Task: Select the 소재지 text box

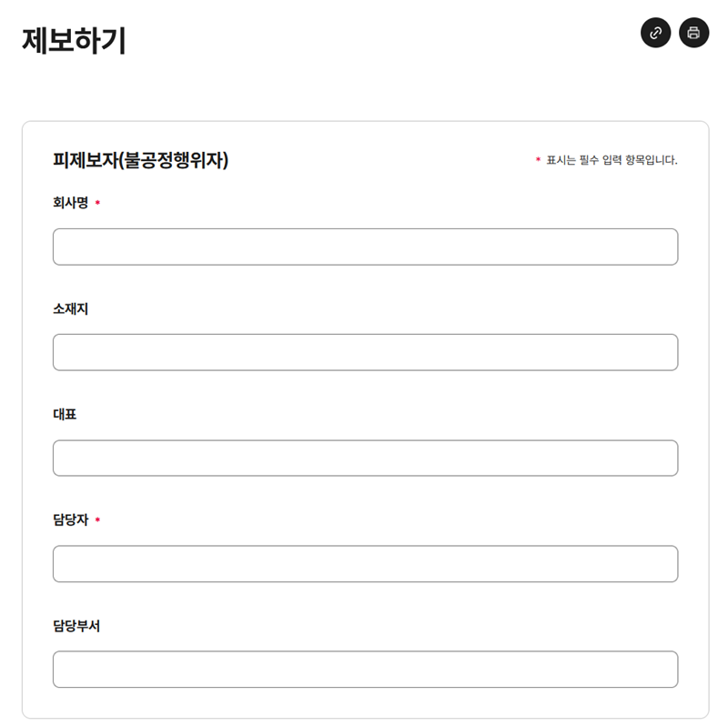Action: click(x=366, y=352)
